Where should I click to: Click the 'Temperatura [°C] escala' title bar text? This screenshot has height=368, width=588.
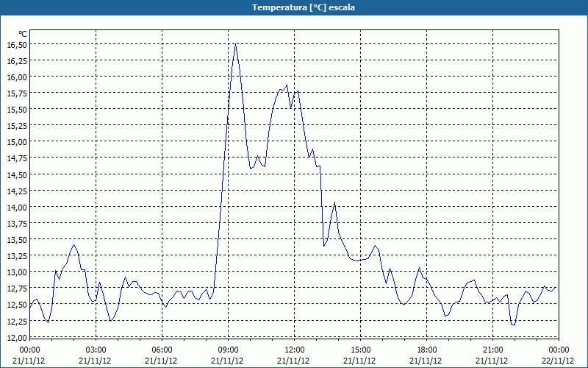coord(304,7)
